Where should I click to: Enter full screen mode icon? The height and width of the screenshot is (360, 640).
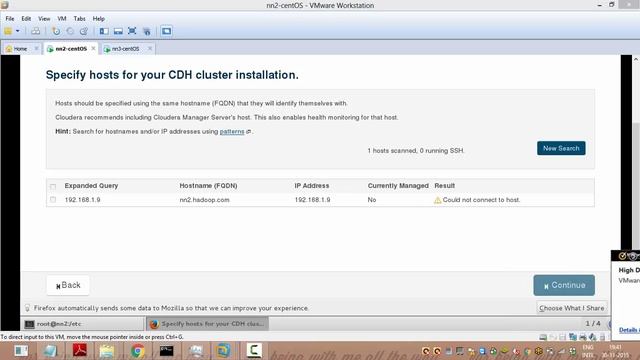132,31
